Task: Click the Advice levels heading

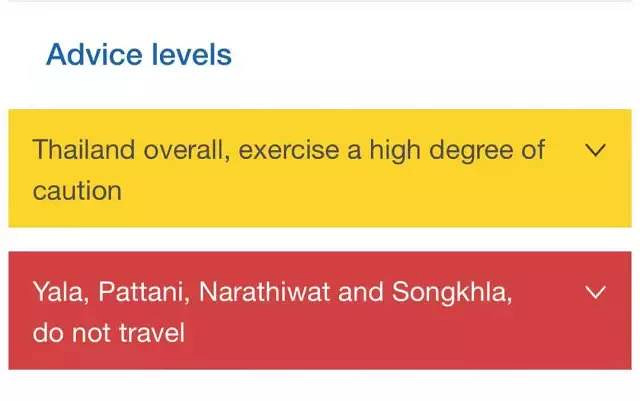Action: click(139, 54)
